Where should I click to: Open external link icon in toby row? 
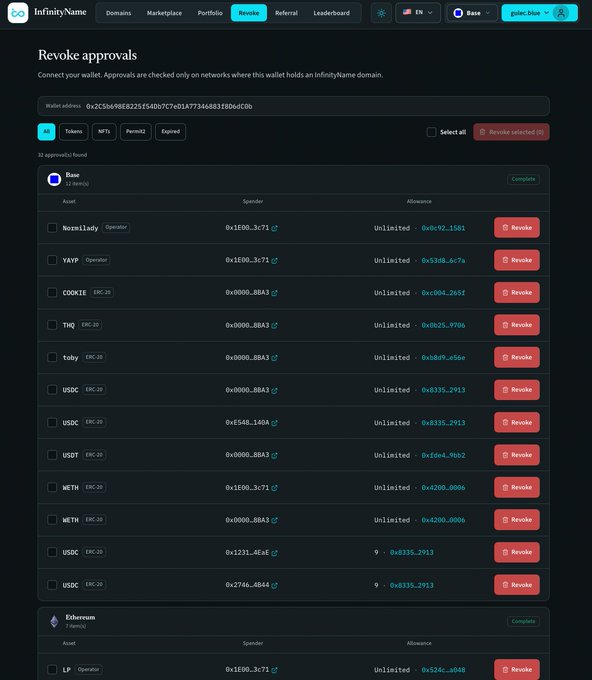click(275, 358)
